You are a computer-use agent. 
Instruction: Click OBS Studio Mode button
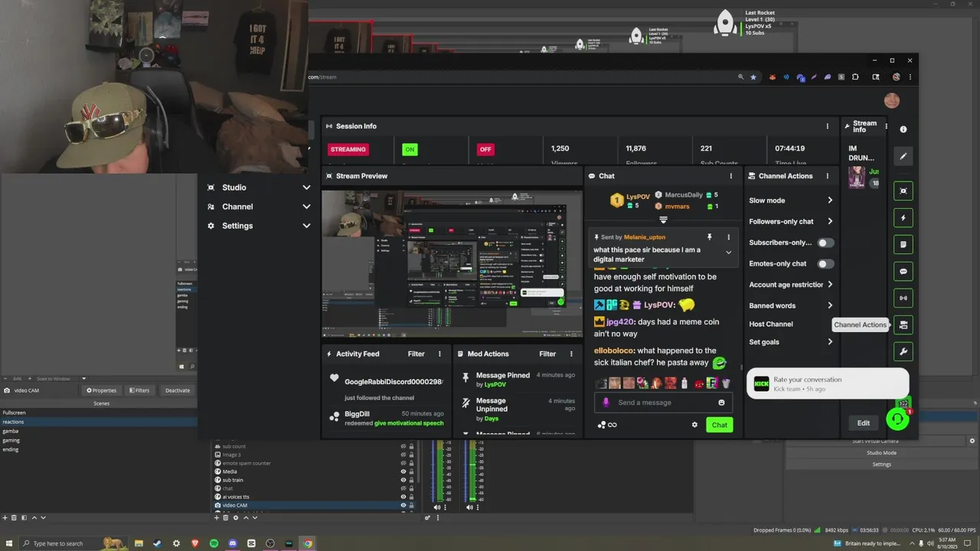click(881, 452)
